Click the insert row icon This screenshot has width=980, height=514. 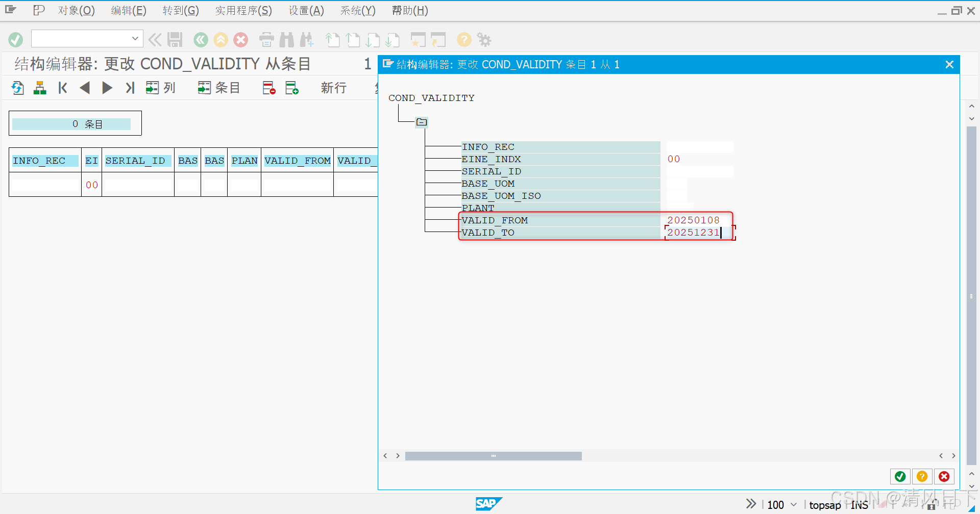[x=291, y=88]
